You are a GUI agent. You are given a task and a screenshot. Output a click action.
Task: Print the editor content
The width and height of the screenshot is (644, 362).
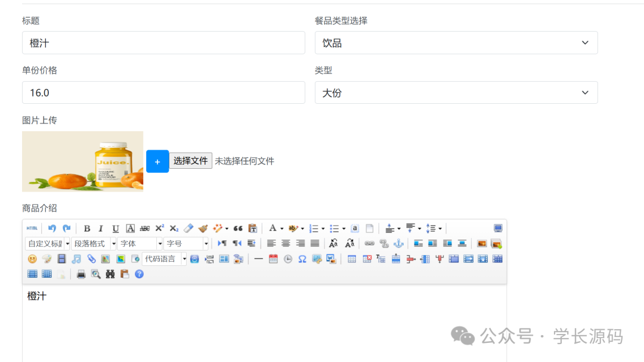[x=81, y=274]
